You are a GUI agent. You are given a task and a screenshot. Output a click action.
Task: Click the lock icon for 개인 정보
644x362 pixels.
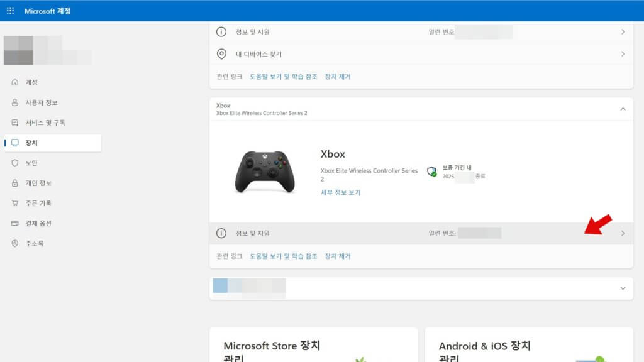(x=15, y=183)
